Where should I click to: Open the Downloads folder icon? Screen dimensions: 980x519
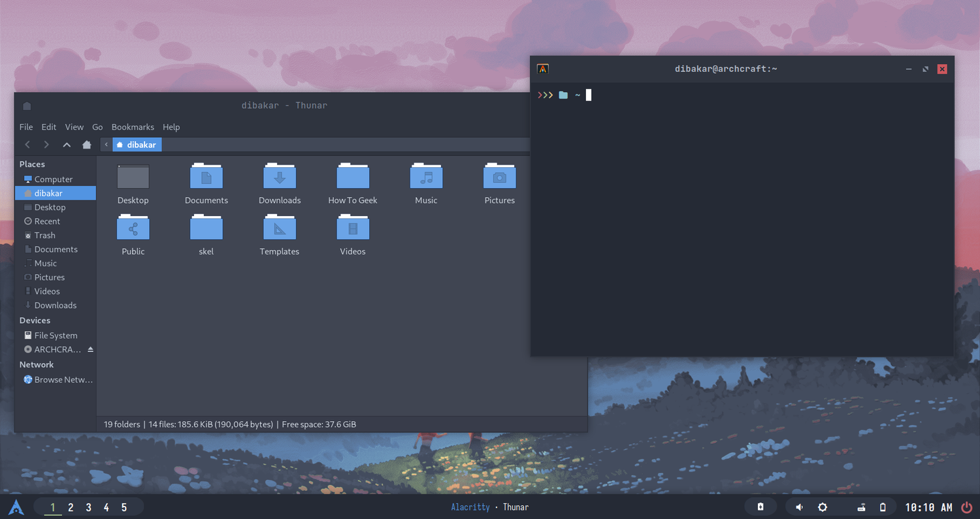click(280, 177)
